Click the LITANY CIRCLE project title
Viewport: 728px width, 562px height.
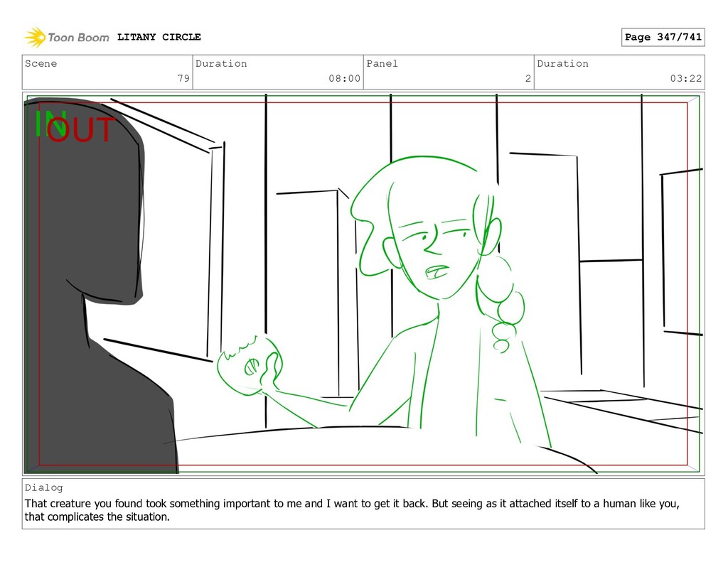point(159,37)
